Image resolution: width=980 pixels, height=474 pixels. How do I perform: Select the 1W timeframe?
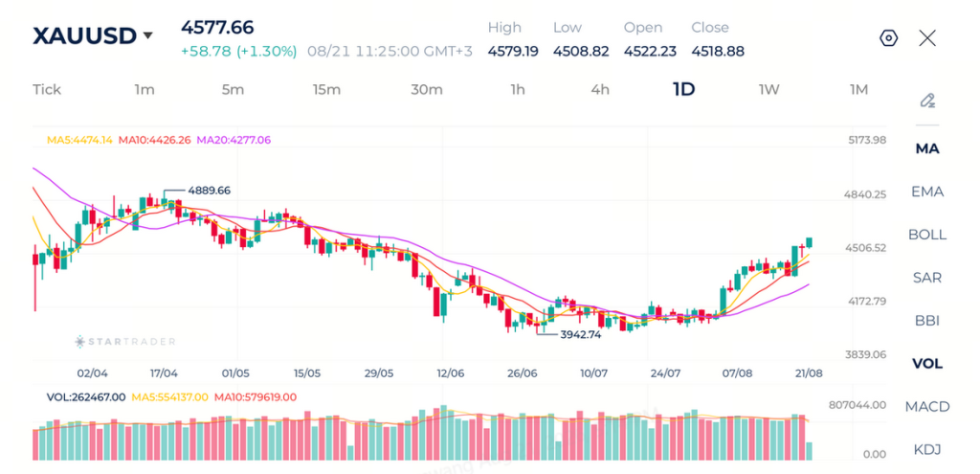pyautogui.click(x=768, y=89)
